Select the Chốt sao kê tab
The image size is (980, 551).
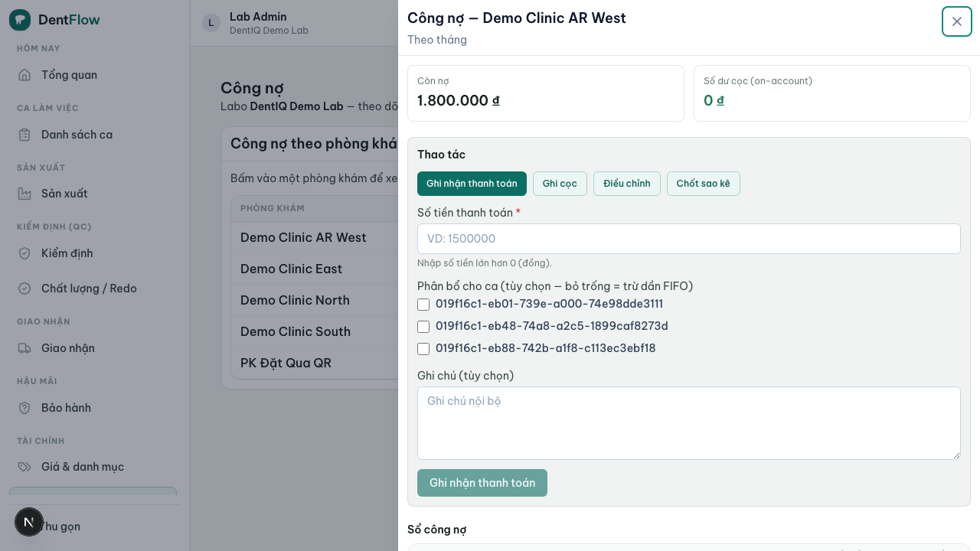click(x=703, y=184)
